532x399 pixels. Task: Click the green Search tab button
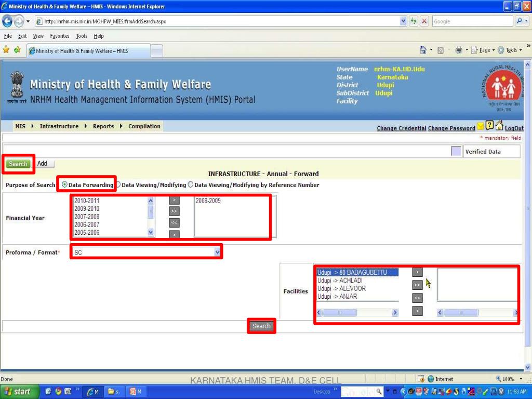pyautogui.click(x=18, y=164)
